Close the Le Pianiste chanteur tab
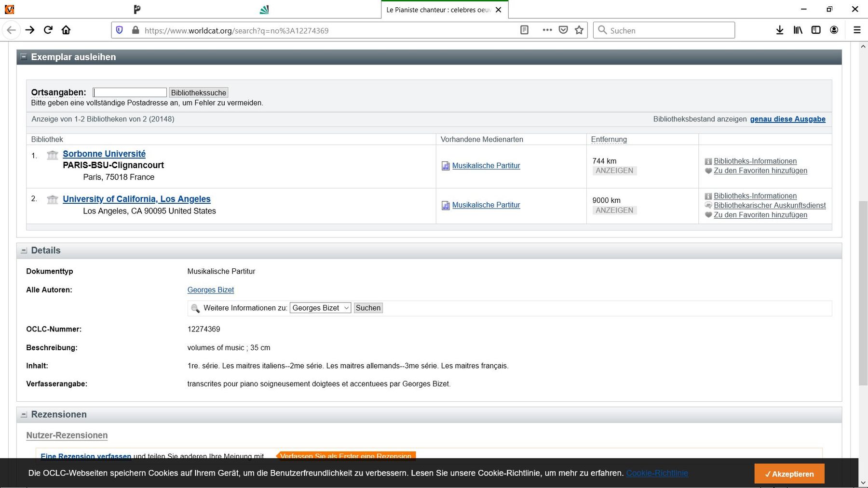 [499, 10]
